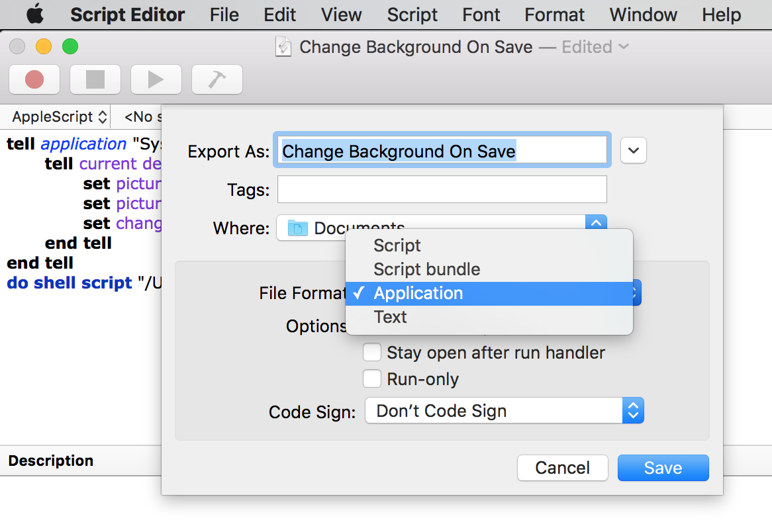Click the Record script button
The image size is (772, 532).
[34, 79]
